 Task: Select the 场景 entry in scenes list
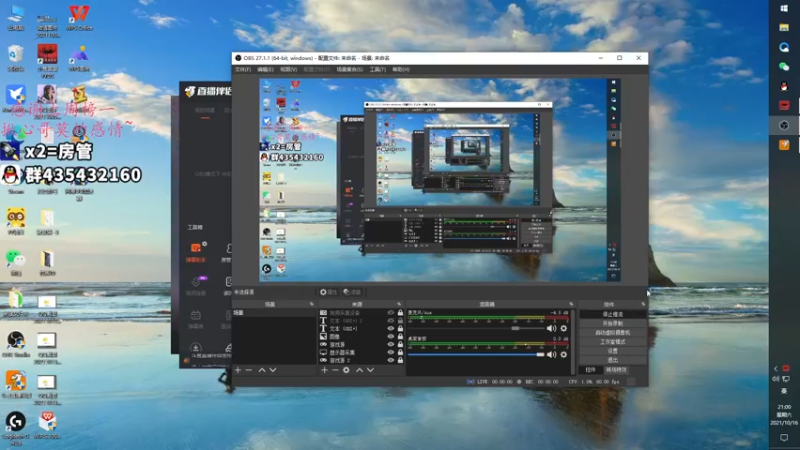(274, 313)
